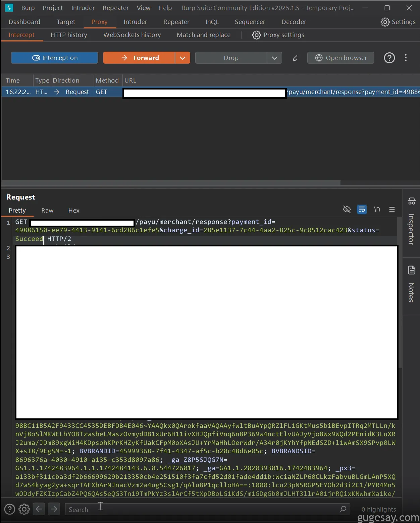Open the HTTP history sub-tab

click(x=69, y=35)
